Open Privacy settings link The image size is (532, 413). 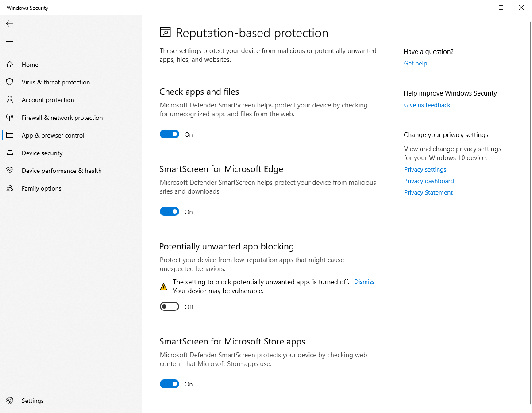coord(425,169)
